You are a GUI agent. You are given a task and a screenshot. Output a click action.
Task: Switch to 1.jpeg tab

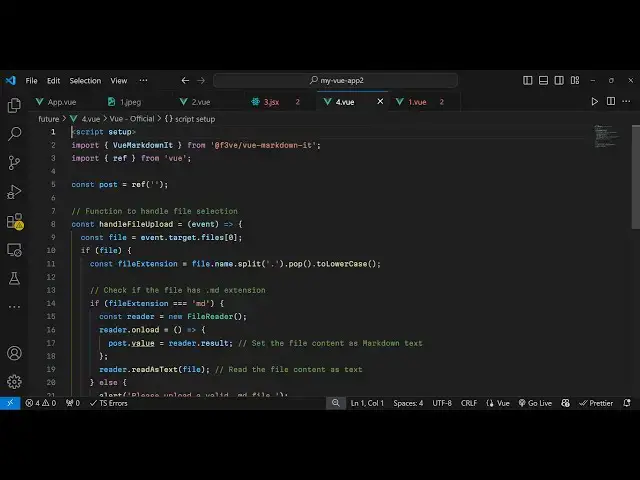coord(130,102)
